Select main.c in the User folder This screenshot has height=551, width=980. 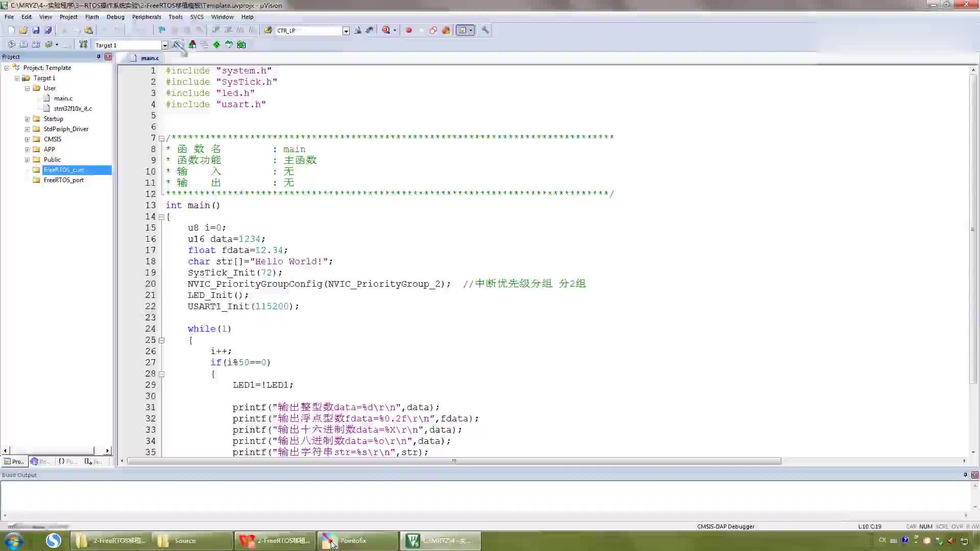pyautogui.click(x=63, y=98)
